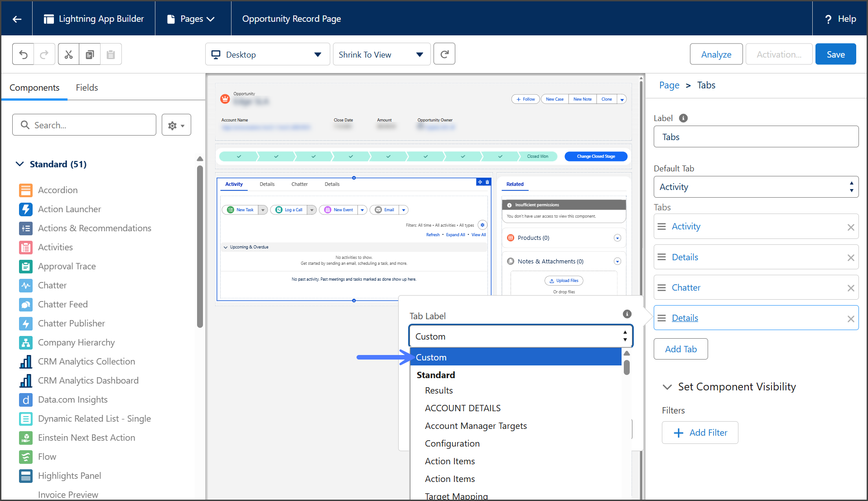Collapse the Standard components section

pyautogui.click(x=20, y=164)
